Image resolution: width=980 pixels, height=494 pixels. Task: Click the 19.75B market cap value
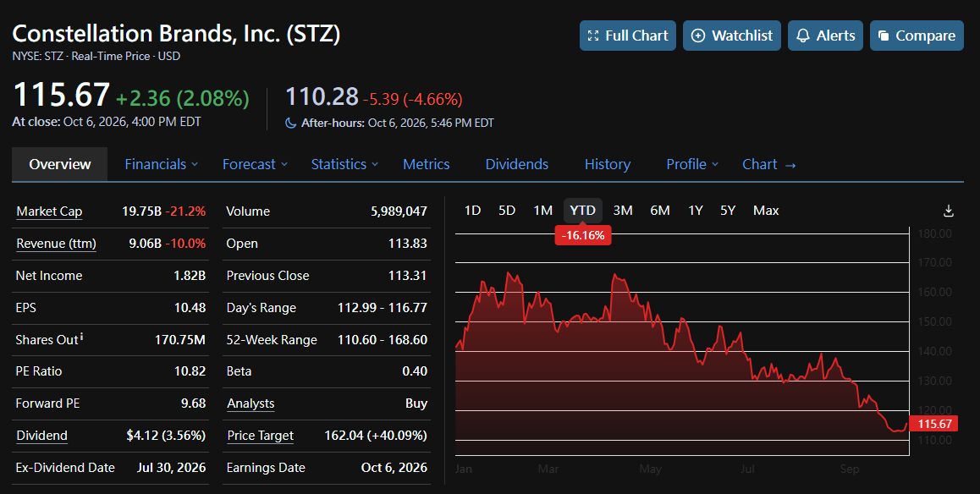tap(142, 211)
